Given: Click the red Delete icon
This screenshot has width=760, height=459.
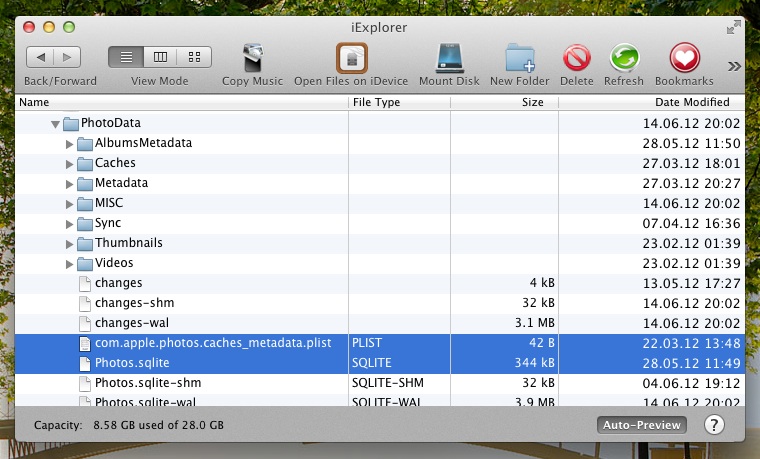Looking at the screenshot, I should (576, 58).
